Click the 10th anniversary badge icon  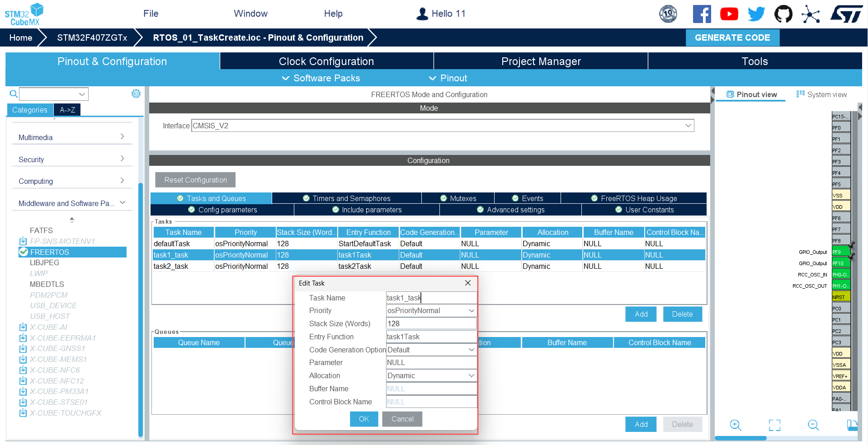tap(668, 14)
